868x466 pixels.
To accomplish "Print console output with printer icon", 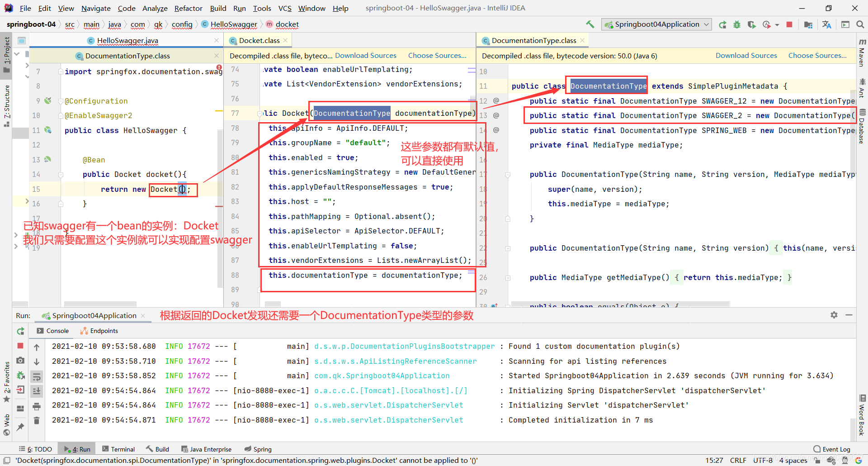I will [37, 406].
